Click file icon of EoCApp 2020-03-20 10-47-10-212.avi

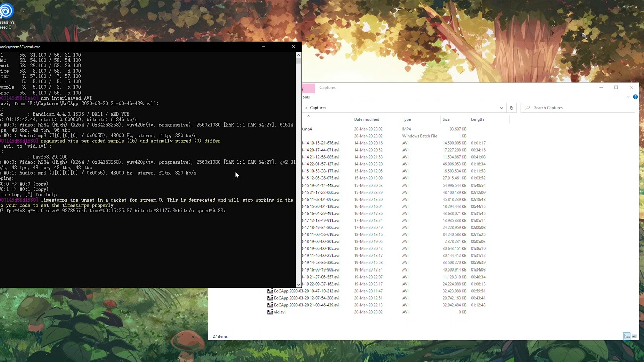[x=270, y=291]
